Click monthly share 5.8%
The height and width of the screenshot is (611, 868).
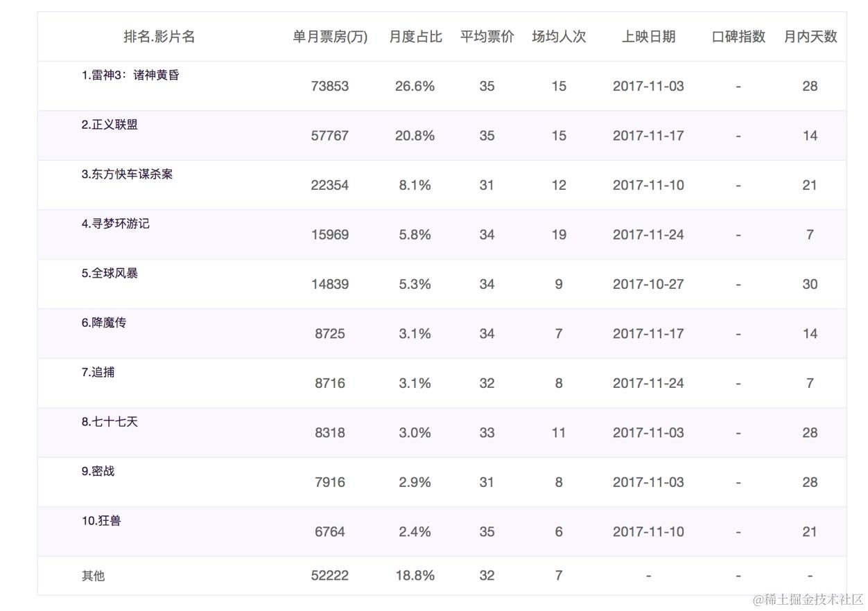tap(415, 235)
